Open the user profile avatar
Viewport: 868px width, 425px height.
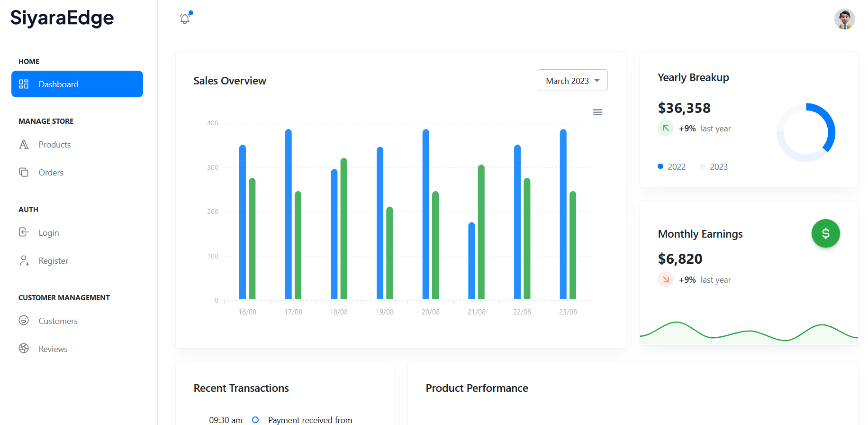(844, 19)
